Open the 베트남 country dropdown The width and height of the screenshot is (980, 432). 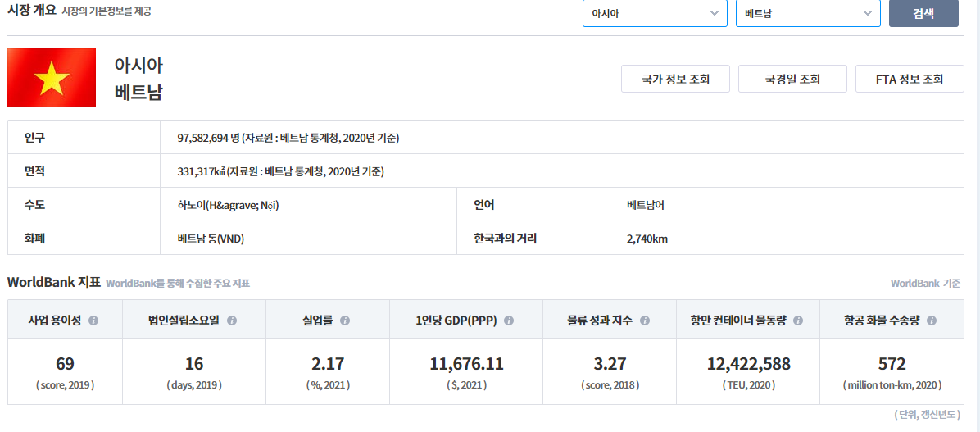(808, 13)
